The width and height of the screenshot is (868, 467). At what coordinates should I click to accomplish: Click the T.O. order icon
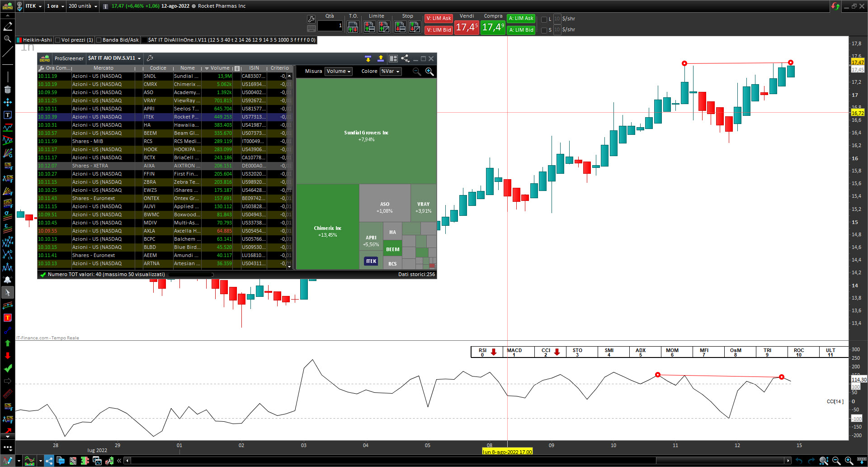(x=353, y=28)
